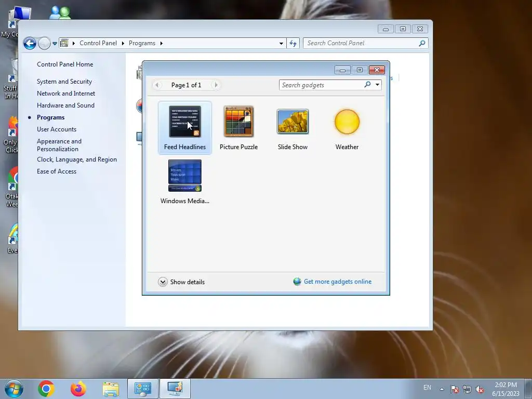Open Hardware and Sound category
Screen dimensions: 532x399
point(65,105)
